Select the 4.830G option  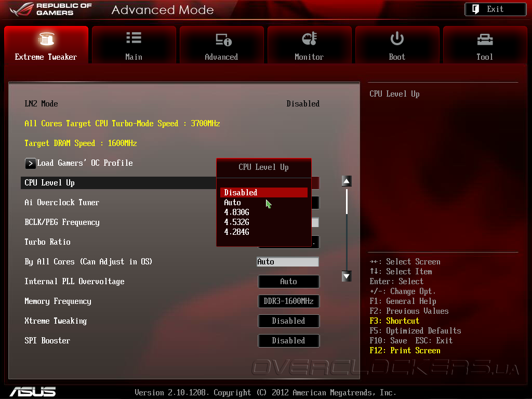pos(236,212)
